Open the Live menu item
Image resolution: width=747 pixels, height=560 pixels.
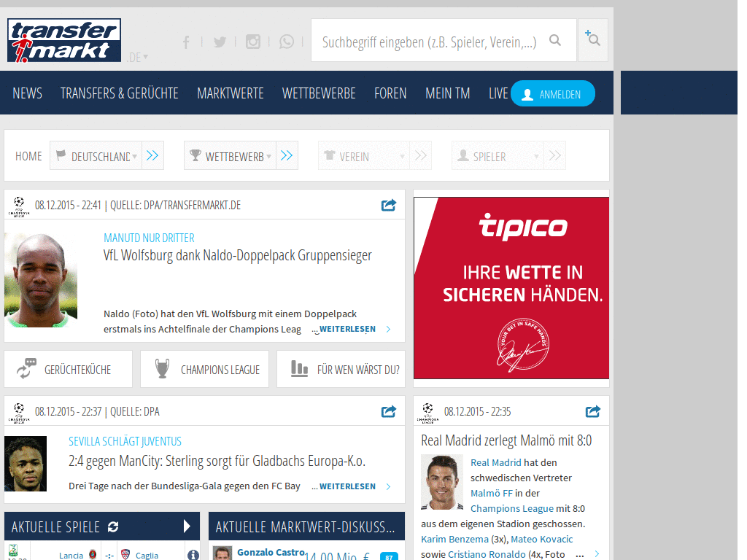coord(498,93)
